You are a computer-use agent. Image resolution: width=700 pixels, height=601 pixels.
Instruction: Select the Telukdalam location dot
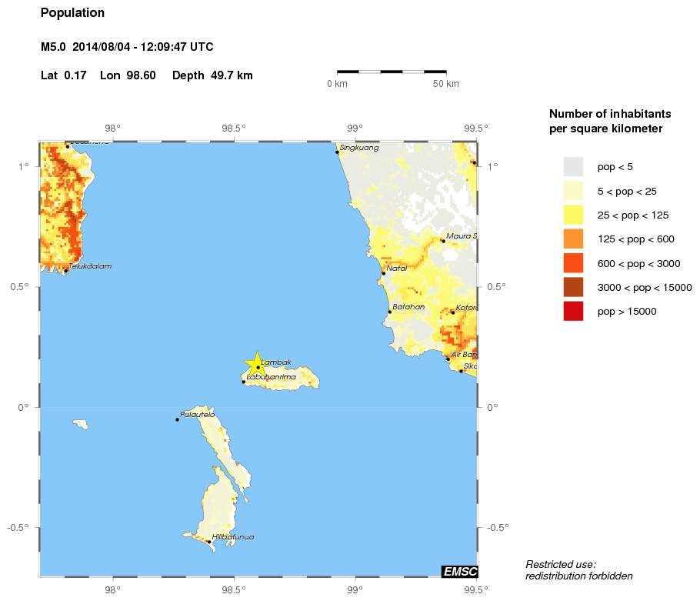pos(66,270)
